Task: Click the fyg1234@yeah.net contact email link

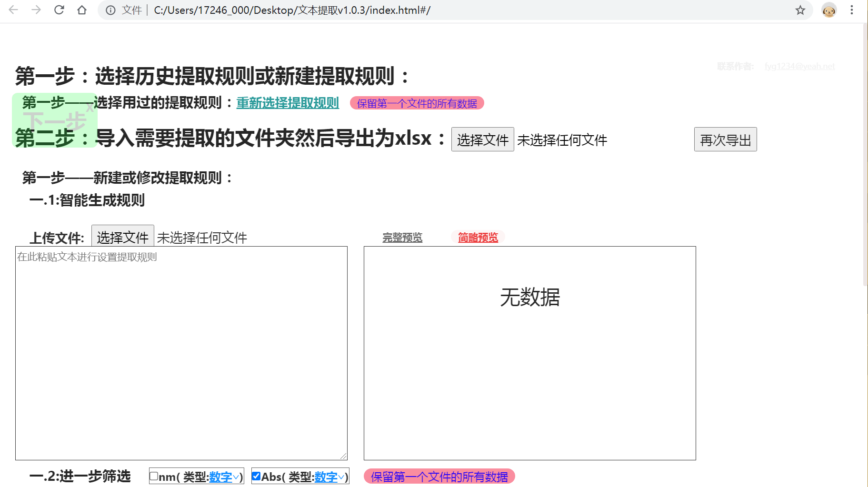Action: tap(799, 66)
